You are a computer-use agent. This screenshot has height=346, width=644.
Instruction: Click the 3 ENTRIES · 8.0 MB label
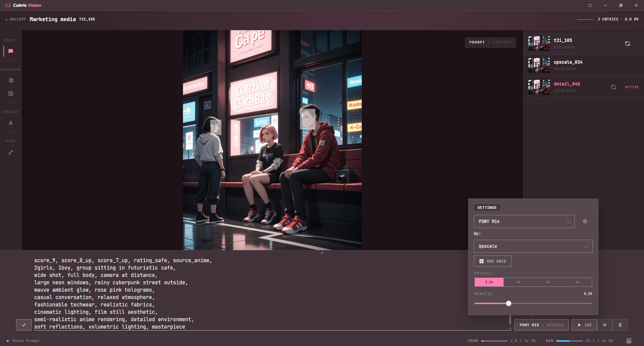[x=618, y=19]
